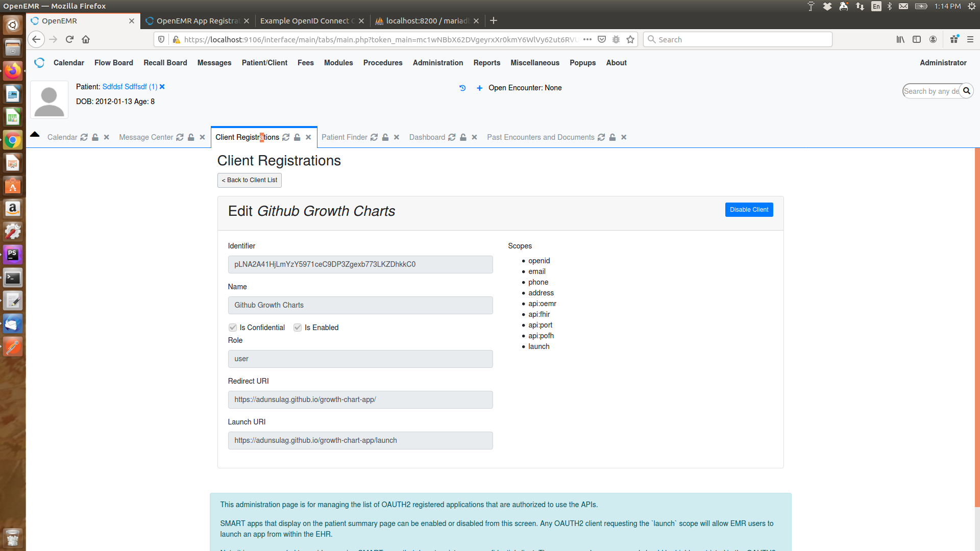Click the OpenEMR logo in the navigation bar
Screen dimensions: 980x551
(x=39, y=63)
